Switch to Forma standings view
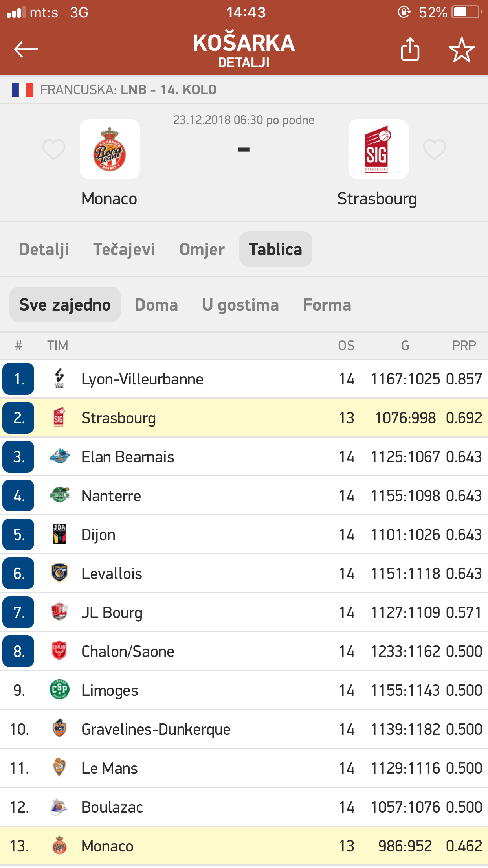 [x=327, y=305]
